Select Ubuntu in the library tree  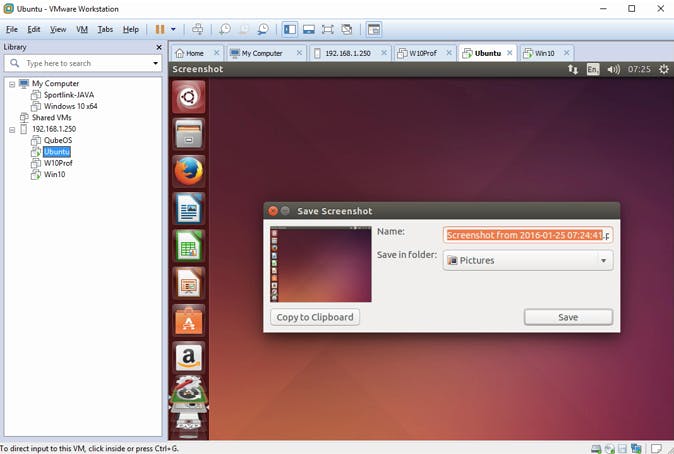point(56,152)
